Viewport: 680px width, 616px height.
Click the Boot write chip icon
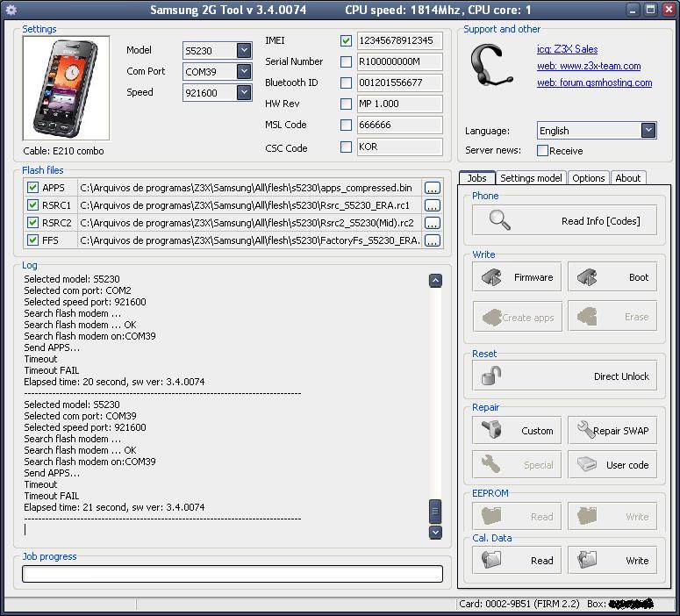click(587, 276)
